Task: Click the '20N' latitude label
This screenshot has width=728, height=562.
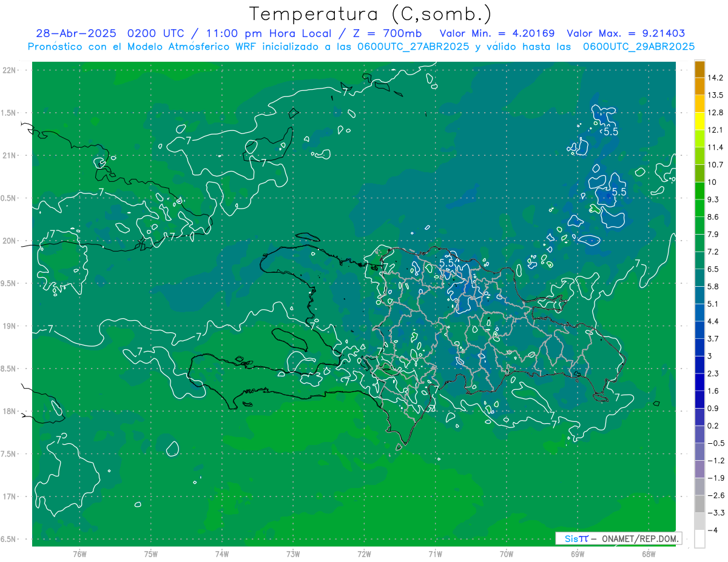Action: point(8,241)
